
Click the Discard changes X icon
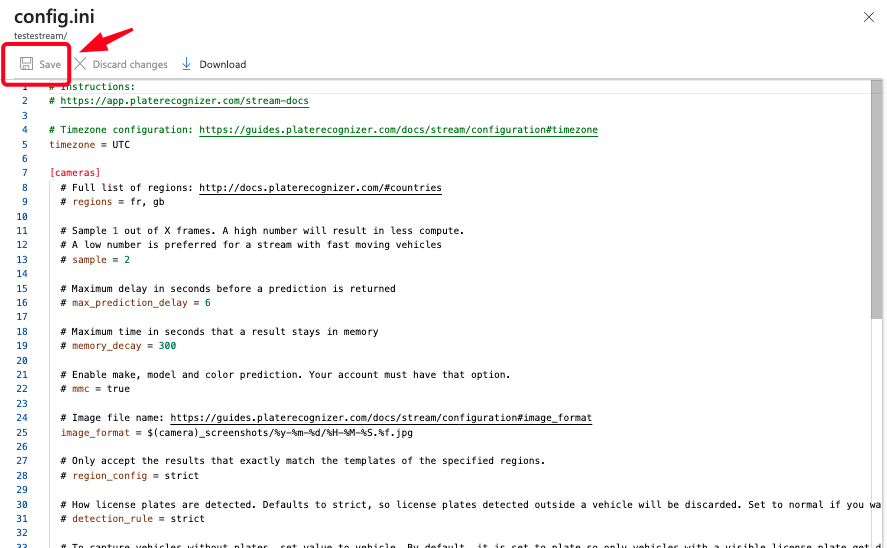tap(80, 64)
